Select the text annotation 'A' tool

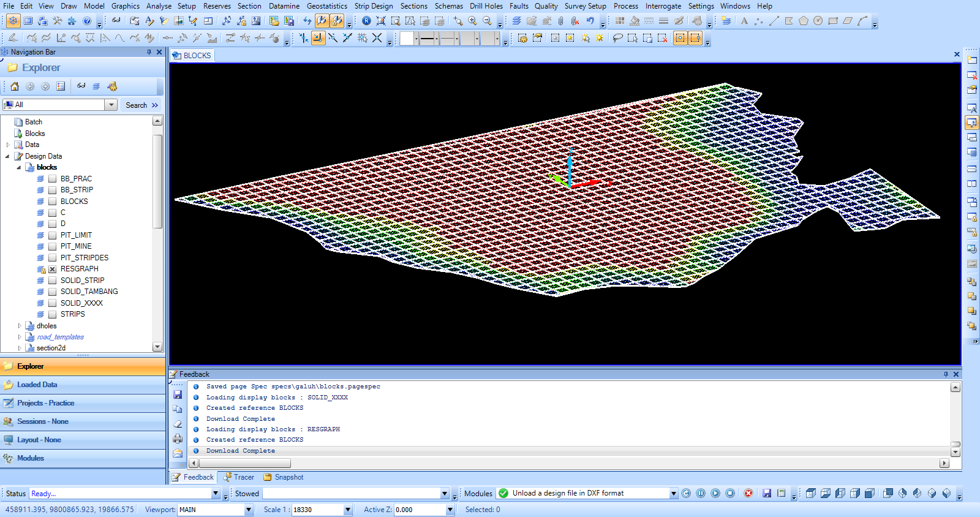coord(744,21)
